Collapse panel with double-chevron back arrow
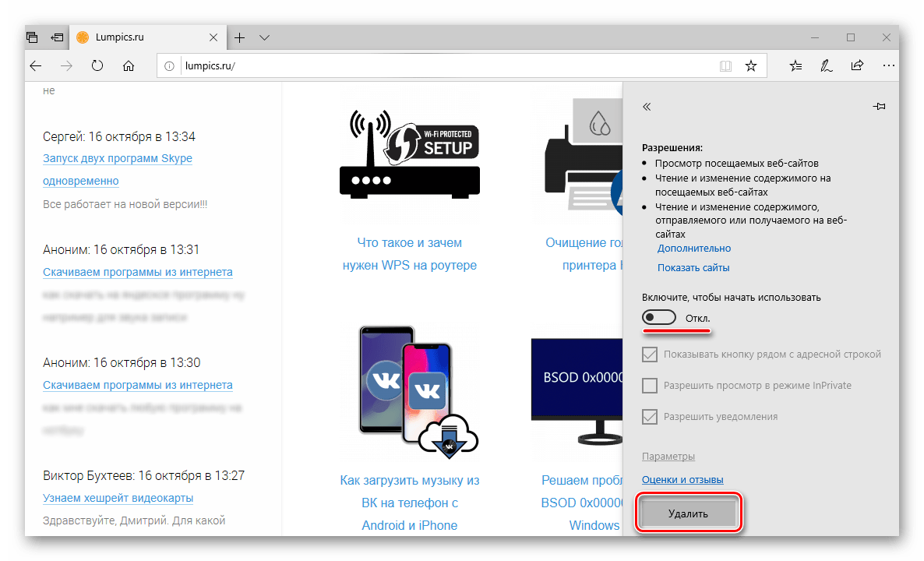This screenshot has width=924, height=561. [647, 107]
